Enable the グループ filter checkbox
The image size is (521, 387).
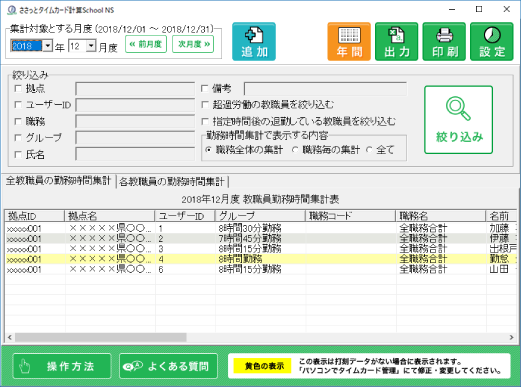pos(18,138)
